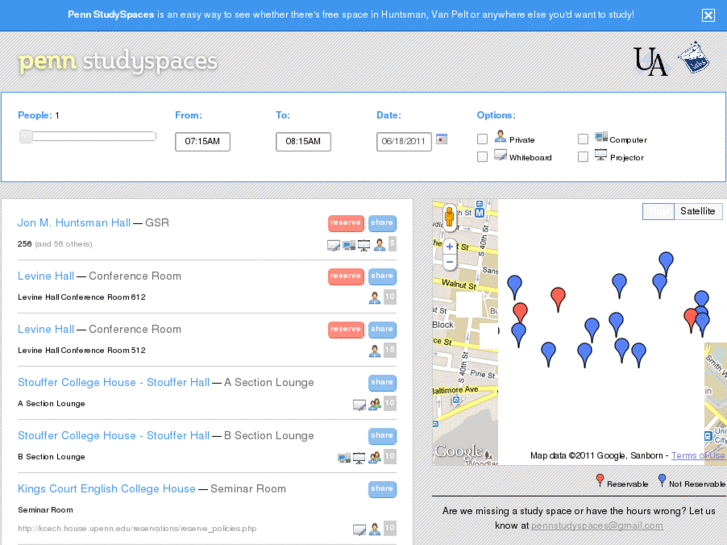Click private icon in Huntsman Hall row
This screenshot has height=545, width=727.
pyautogui.click(x=379, y=244)
